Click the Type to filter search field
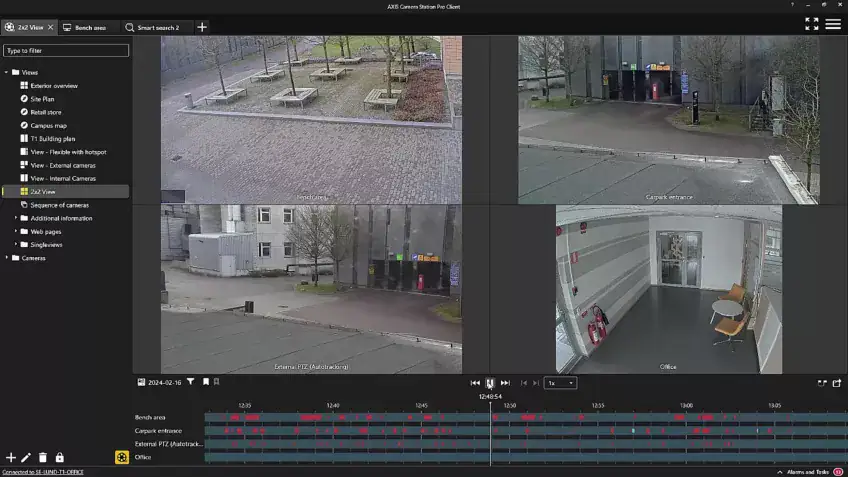The height and width of the screenshot is (477, 848). point(66,50)
